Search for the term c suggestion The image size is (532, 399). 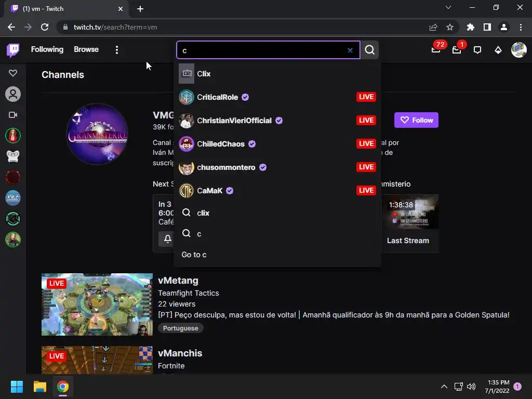[x=277, y=234]
